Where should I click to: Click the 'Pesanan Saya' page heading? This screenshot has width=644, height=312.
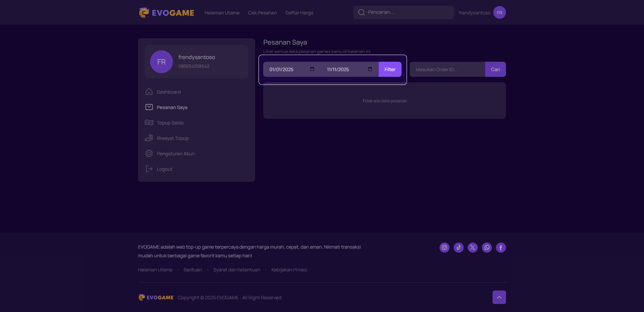[285, 42]
